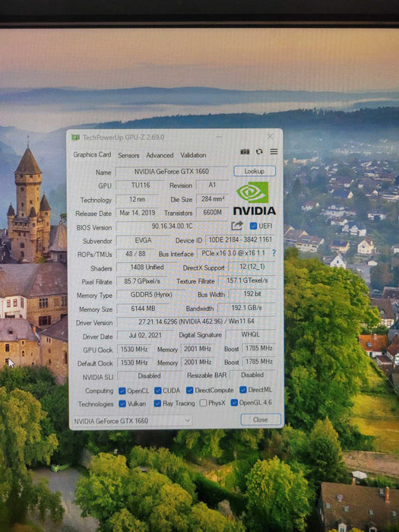Click the screenshot camera icon in GPU-Z
Viewport: 399px width, 532px height.
click(x=245, y=152)
